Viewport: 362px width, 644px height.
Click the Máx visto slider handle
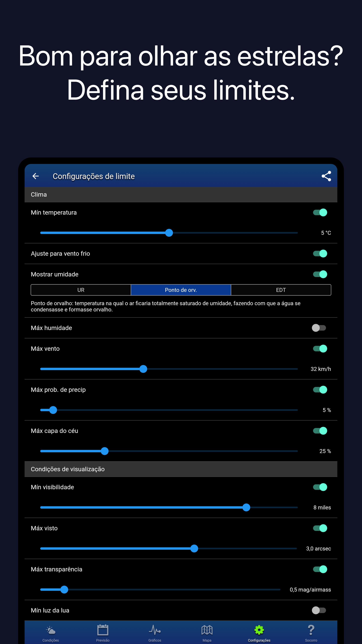click(x=194, y=549)
